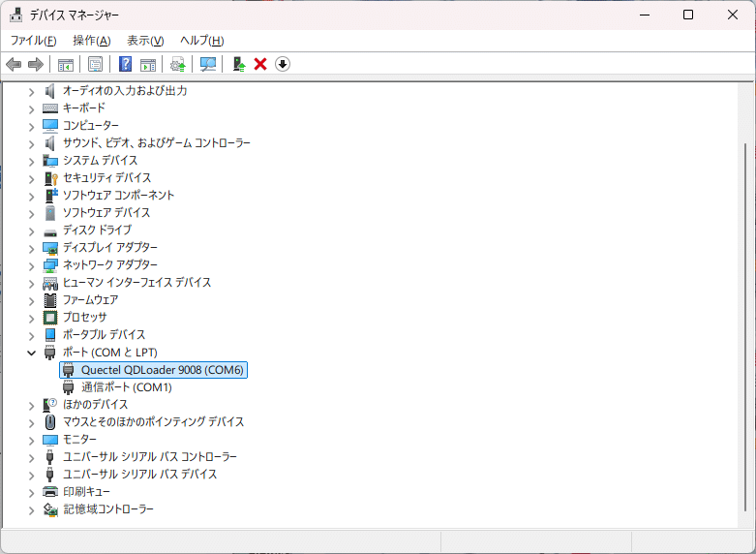Click the Add driver toolbar icon
Viewport: 756px width, 554px height.
[x=239, y=64]
